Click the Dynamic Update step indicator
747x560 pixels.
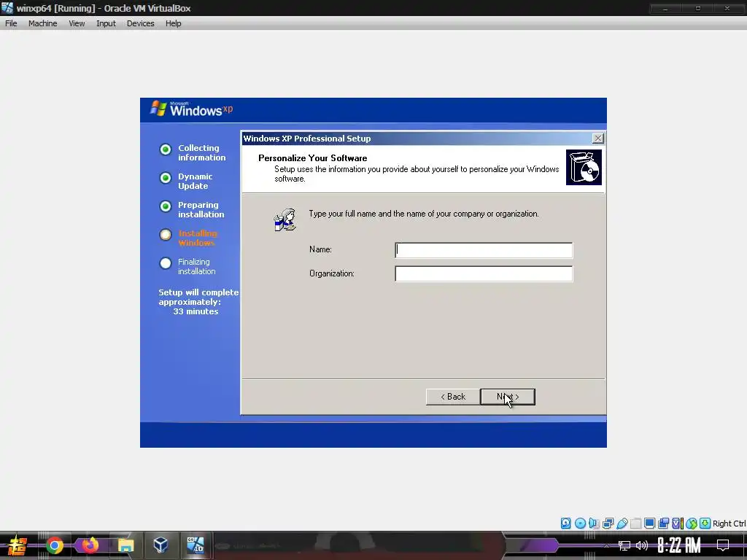click(x=166, y=178)
